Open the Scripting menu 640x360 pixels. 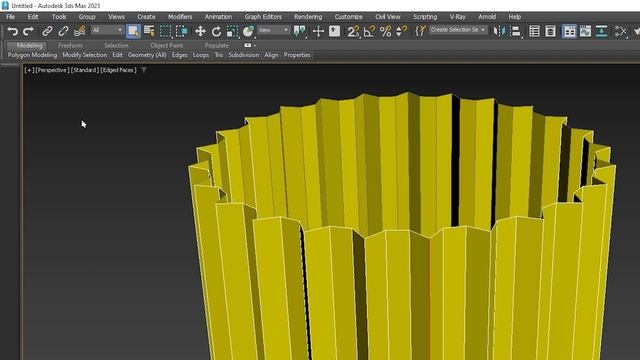pyautogui.click(x=425, y=17)
